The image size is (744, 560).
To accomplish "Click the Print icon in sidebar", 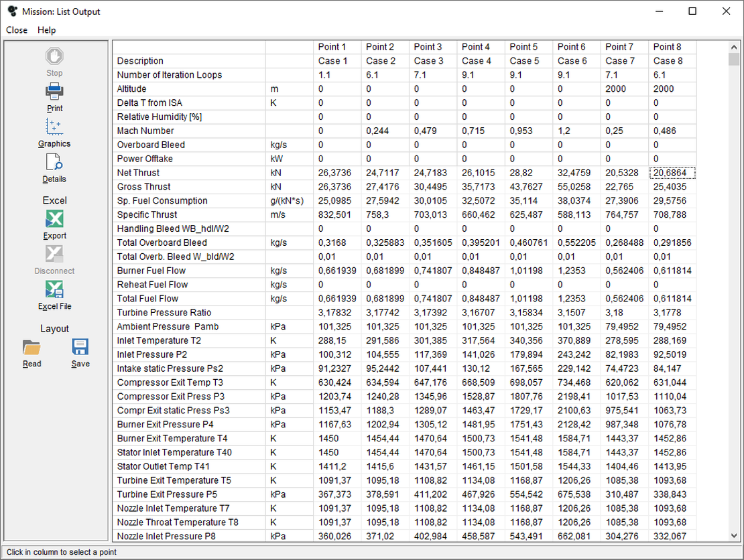I will click(x=54, y=91).
